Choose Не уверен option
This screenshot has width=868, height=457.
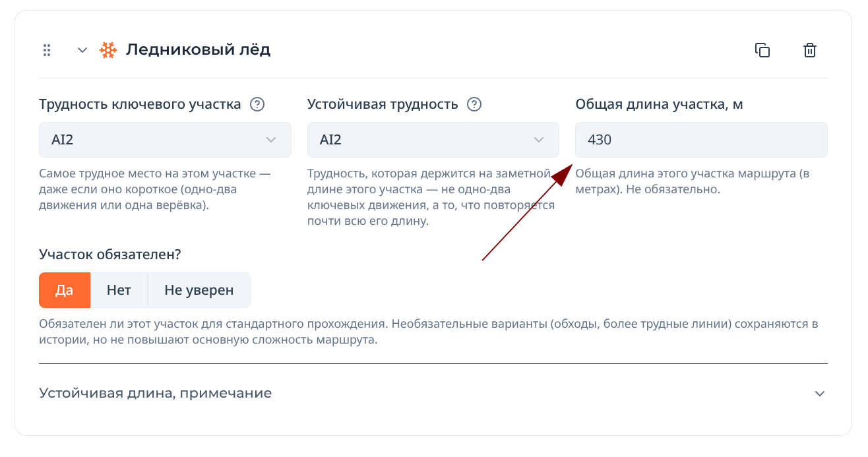pos(199,290)
